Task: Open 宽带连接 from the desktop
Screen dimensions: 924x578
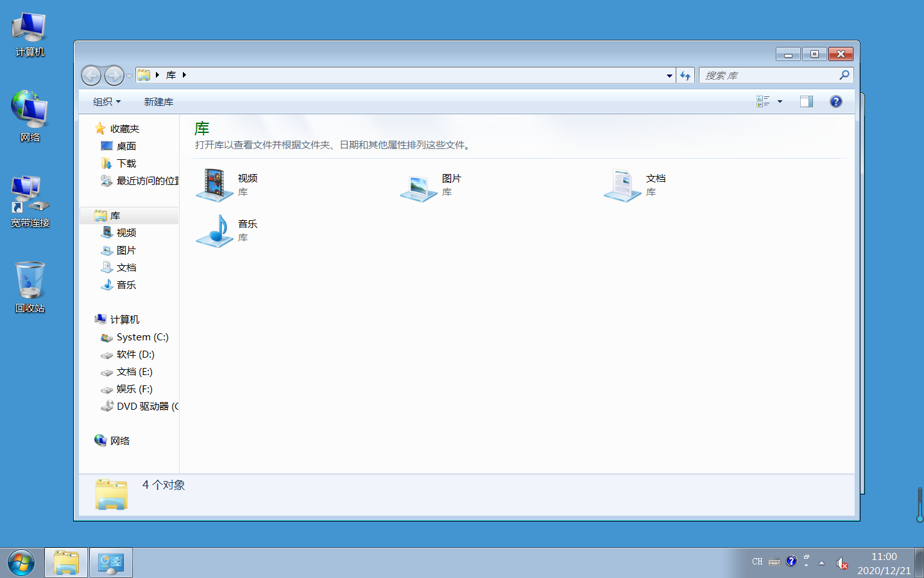Action: [30, 196]
